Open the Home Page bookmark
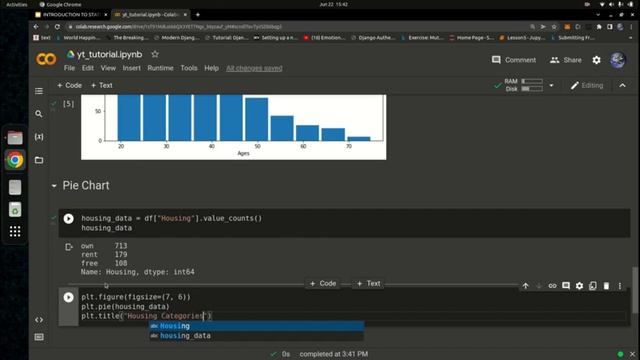 [x=471, y=38]
